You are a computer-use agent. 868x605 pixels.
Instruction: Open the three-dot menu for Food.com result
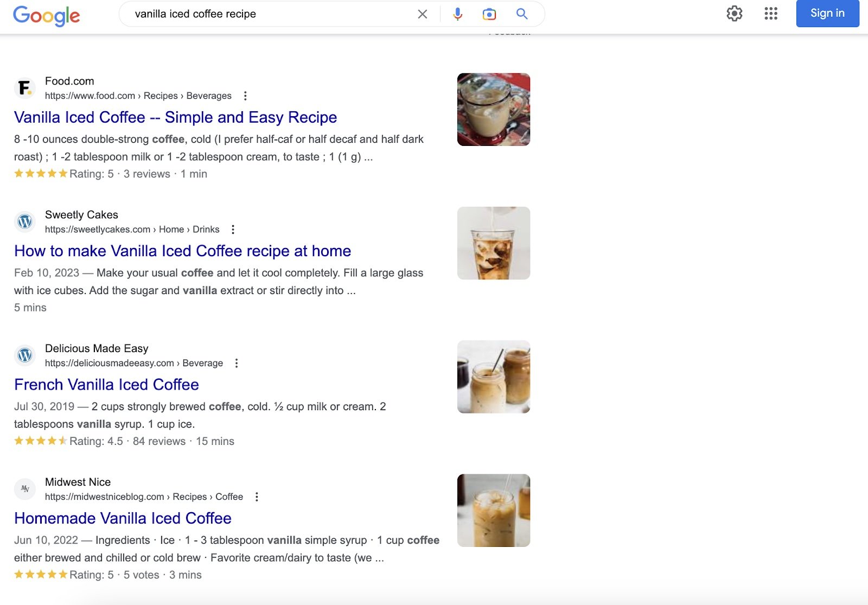pos(245,96)
